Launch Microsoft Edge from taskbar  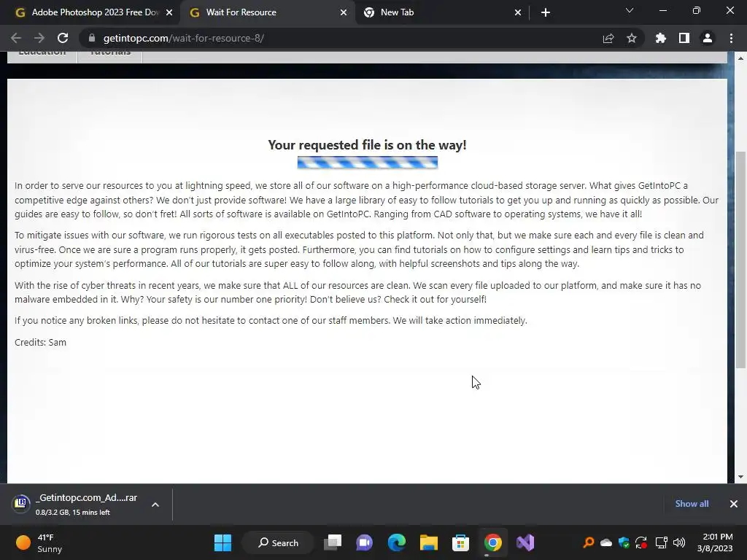tap(396, 542)
